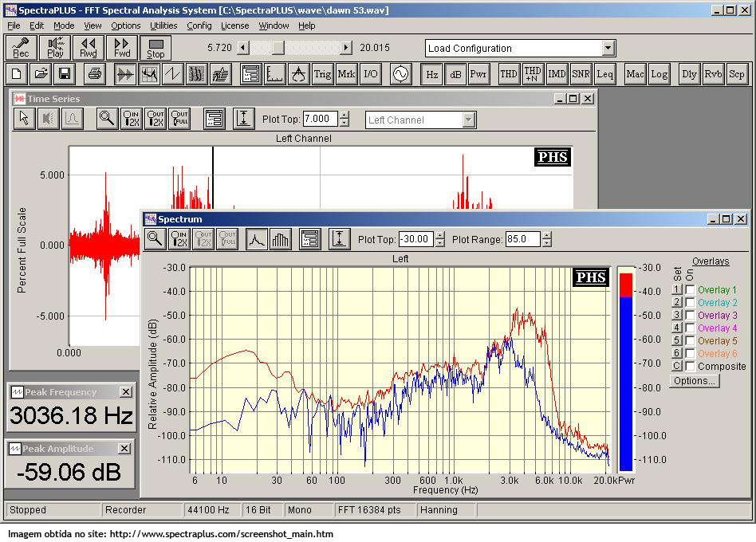The width and height of the screenshot is (756, 542).
Task: Zoom out full in Time Series
Action: click(179, 119)
